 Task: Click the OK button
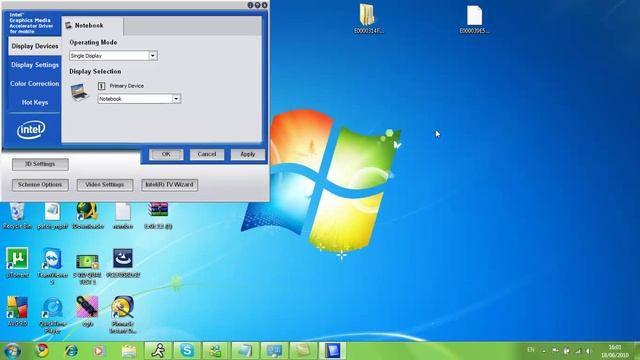click(166, 154)
